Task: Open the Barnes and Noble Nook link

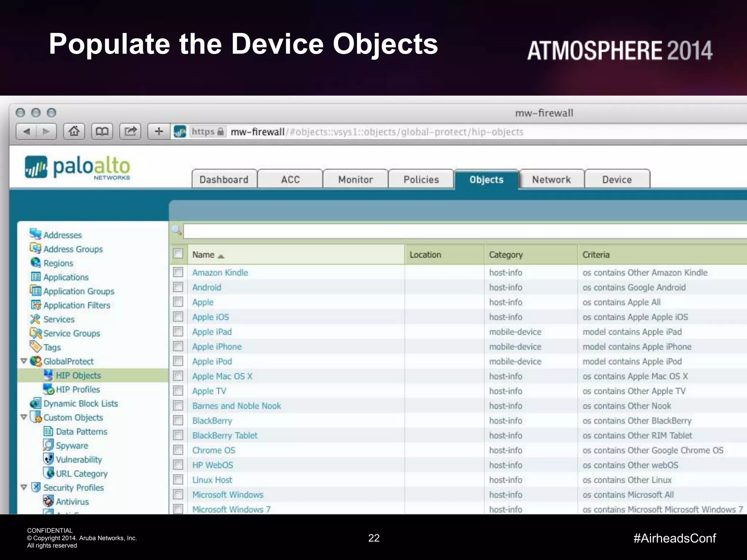Action: point(237,406)
